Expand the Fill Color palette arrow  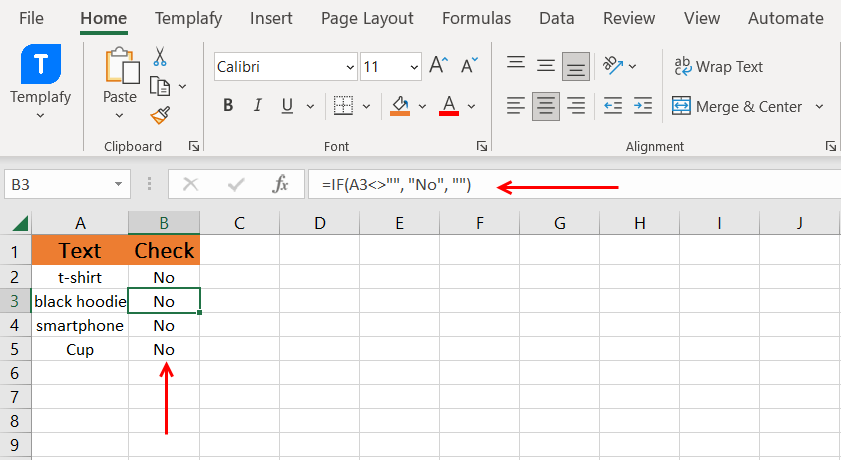click(x=422, y=106)
